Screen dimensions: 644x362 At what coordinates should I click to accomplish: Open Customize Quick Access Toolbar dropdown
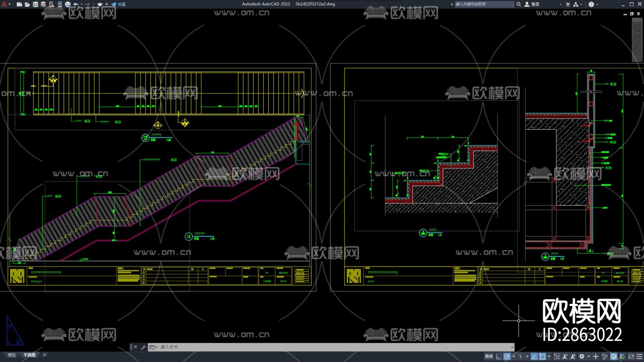[107, 4]
